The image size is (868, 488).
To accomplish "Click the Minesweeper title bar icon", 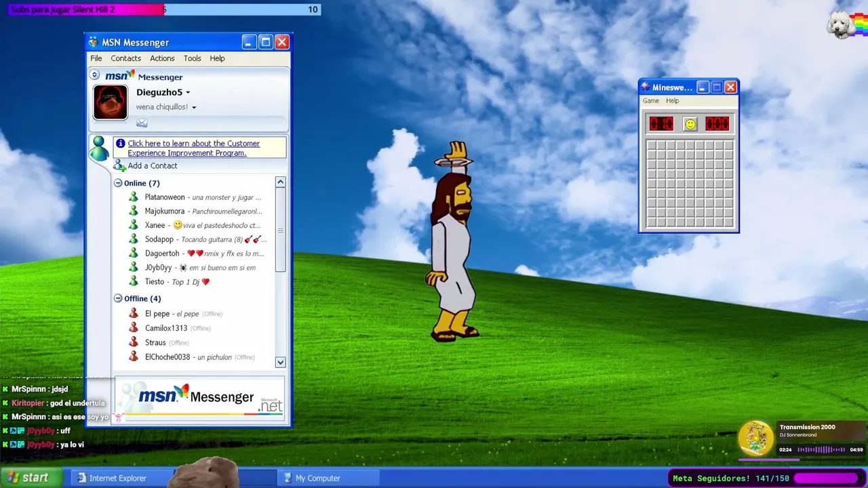I will [x=646, y=87].
